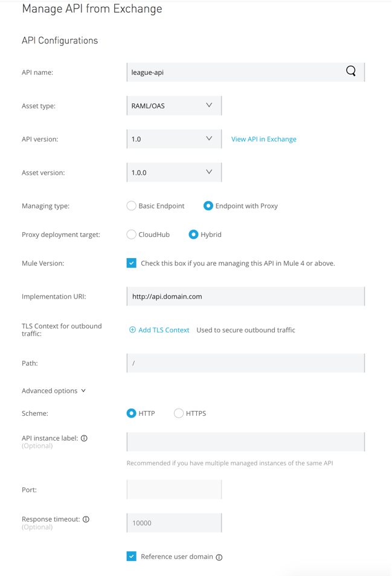Screen dimensions: 392x576
Task: Open the API version dropdown
Action: 173,138
